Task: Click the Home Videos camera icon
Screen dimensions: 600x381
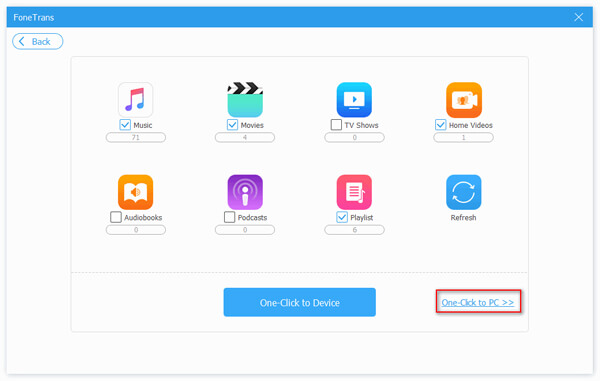Action: pyautogui.click(x=464, y=99)
